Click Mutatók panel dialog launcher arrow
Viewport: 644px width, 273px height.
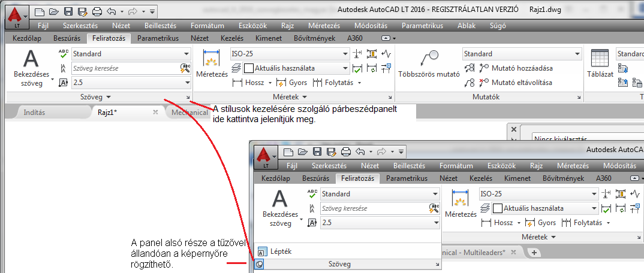tap(579, 98)
